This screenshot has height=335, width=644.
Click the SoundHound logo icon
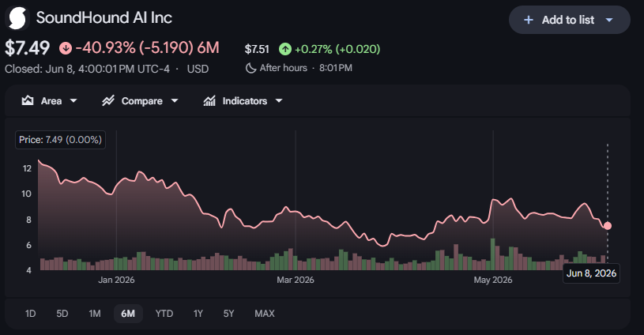click(x=17, y=18)
